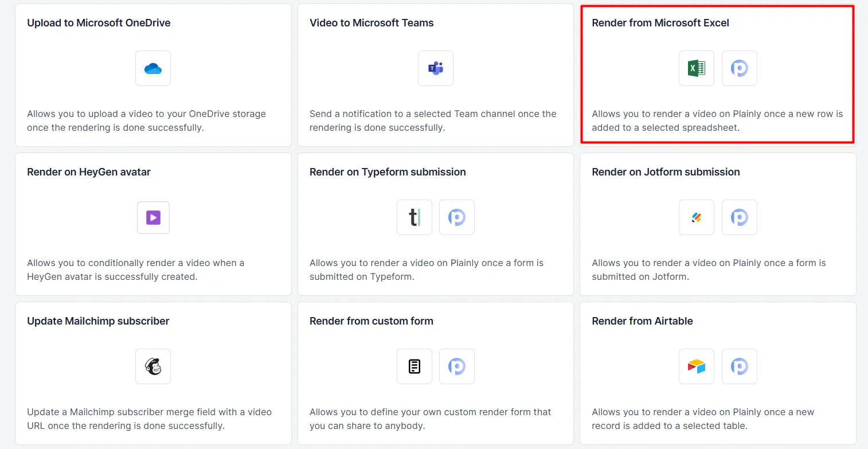Screen dimensions: 868x449
Task: Open Render on HeyGen avatar title
Action: click(x=89, y=172)
